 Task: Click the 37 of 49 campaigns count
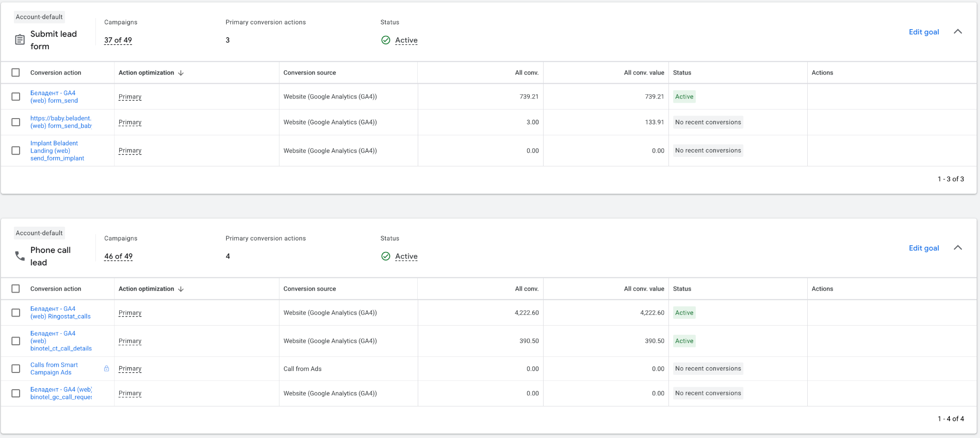point(118,40)
